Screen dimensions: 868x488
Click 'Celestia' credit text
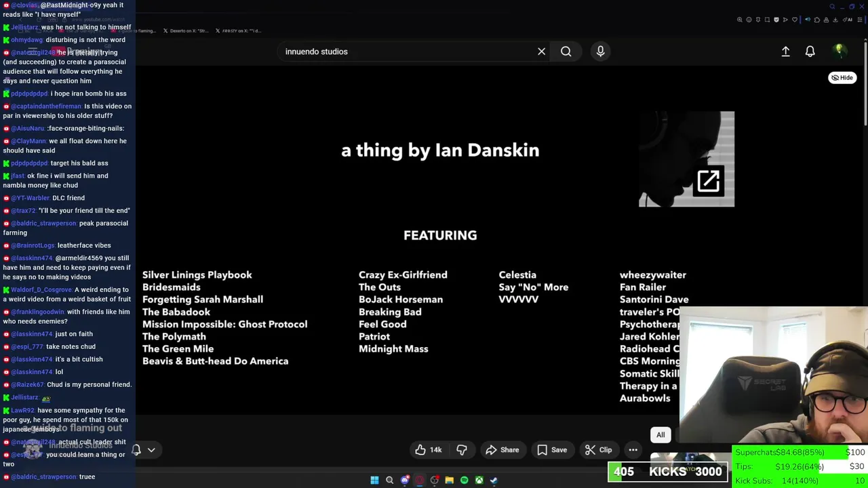click(517, 274)
